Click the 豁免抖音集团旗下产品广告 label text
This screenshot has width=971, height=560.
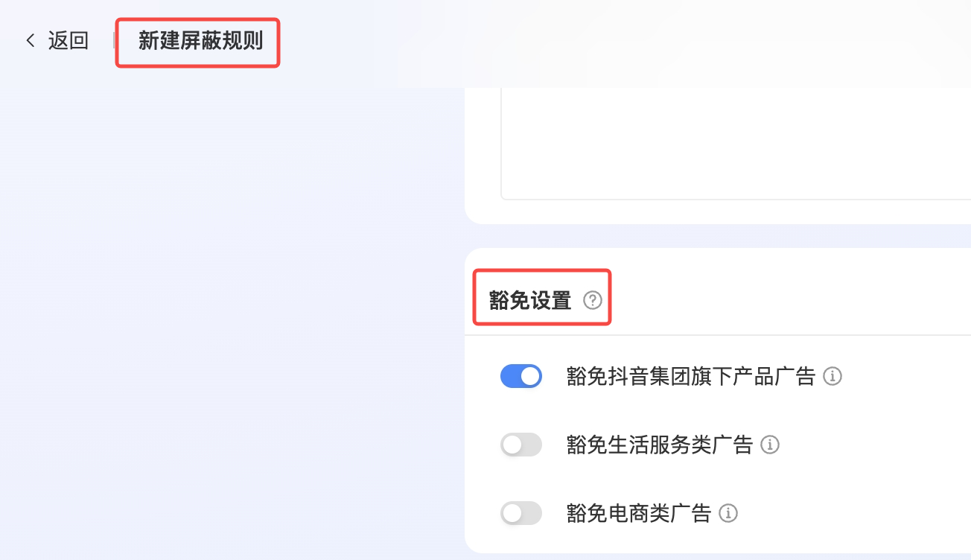point(690,377)
